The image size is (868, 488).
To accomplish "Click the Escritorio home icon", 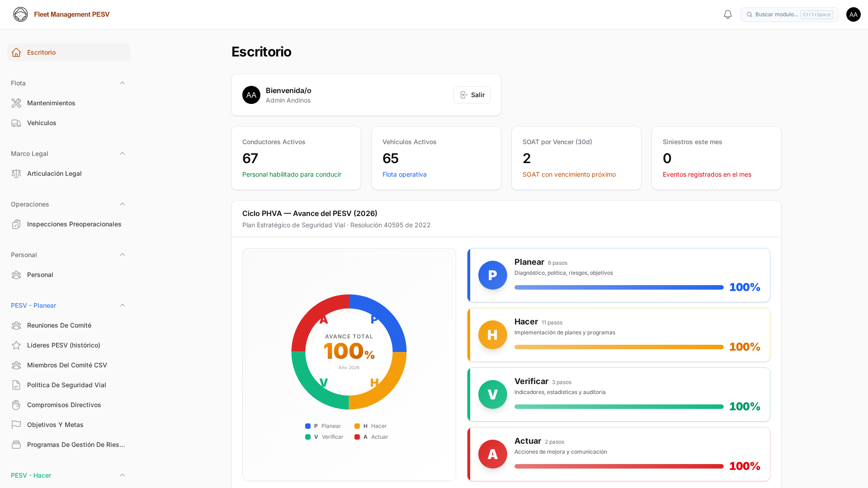I will (16, 52).
